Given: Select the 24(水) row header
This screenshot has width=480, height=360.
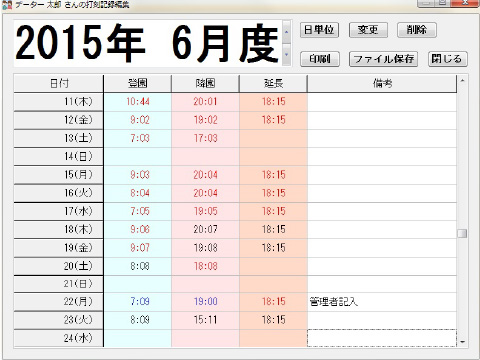Looking at the screenshot, I should pos(58,338).
